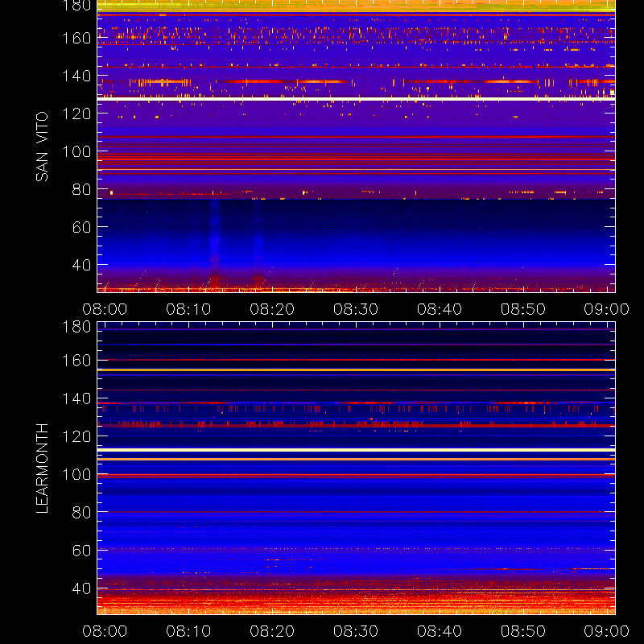
Task: Click the 08:30 time label under Learmonth plot
Action: (356, 631)
